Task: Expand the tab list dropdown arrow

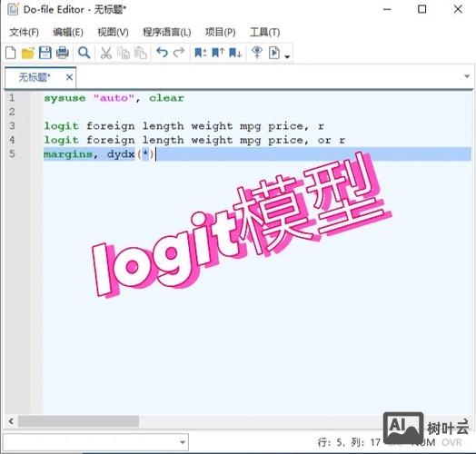Action: tap(467, 76)
